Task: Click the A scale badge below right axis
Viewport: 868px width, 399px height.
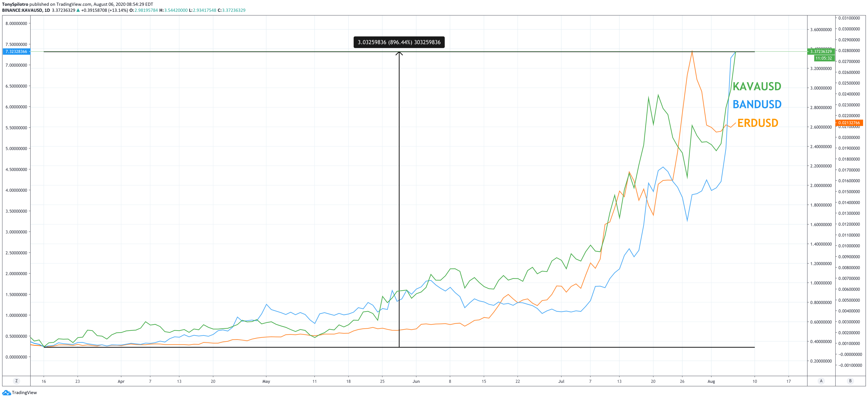Action: click(x=821, y=381)
